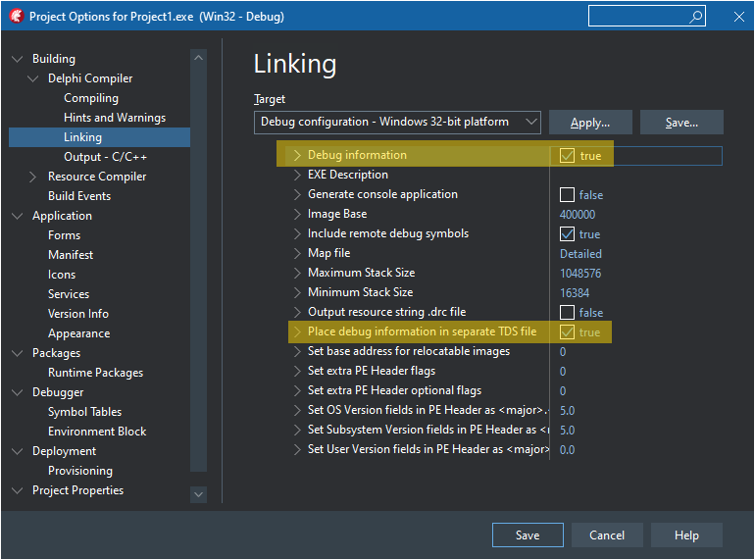This screenshot has height=560, width=755.
Task: Select Symbol Tables under Debugger
Action: coord(84,412)
